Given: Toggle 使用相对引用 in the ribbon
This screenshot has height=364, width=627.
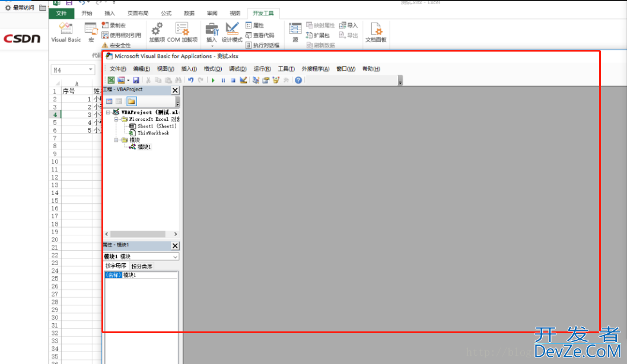Looking at the screenshot, I should pos(121,35).
